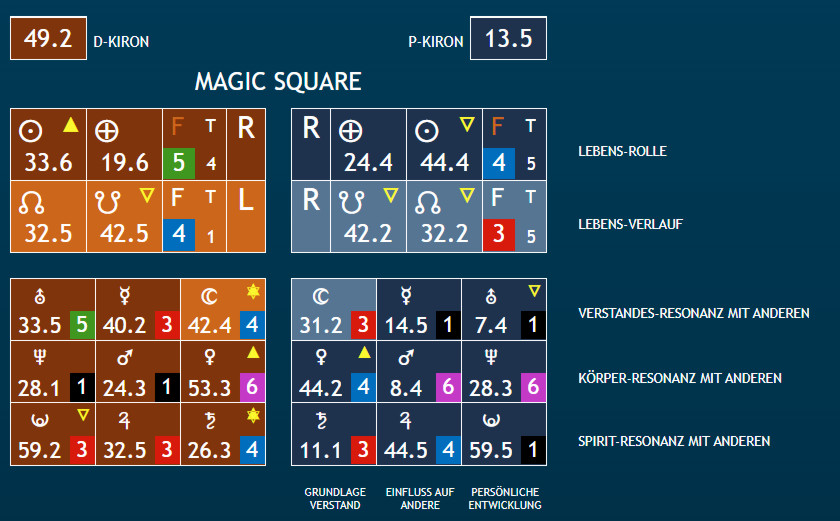This screenshot has height=521, width=840.
Task: Click the LEBENS-ROLLE row label
Action: click(x=622, y=152)
